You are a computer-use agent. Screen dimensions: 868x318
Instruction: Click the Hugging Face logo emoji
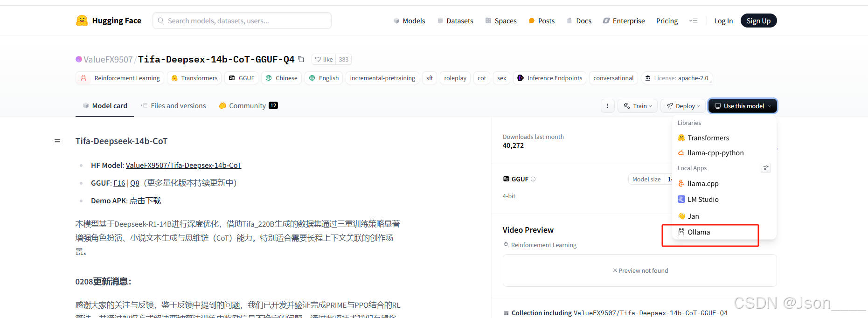[82, 21]
